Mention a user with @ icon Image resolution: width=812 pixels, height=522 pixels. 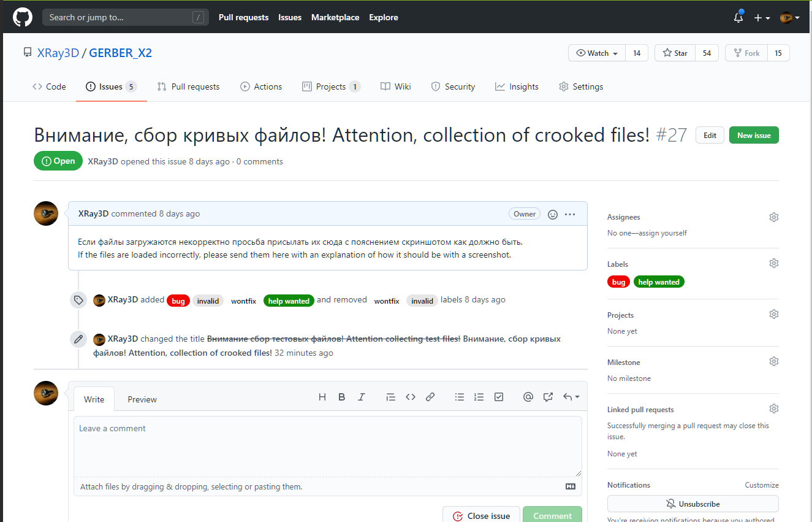[528, 397]
